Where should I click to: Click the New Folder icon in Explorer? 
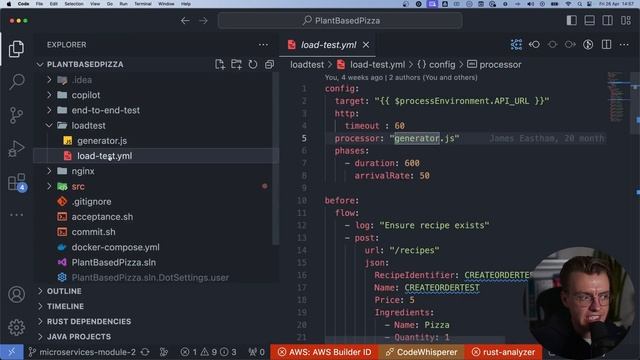pos(236,64)
